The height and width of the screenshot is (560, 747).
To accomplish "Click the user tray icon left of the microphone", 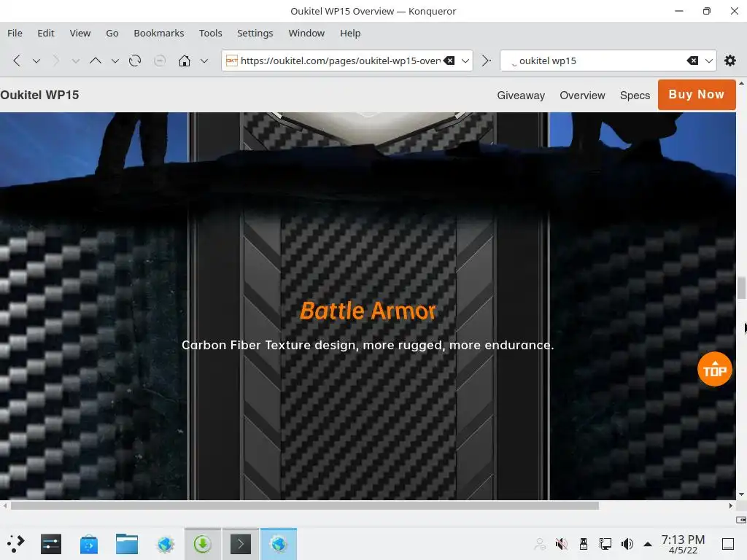I will pos(540,544).
